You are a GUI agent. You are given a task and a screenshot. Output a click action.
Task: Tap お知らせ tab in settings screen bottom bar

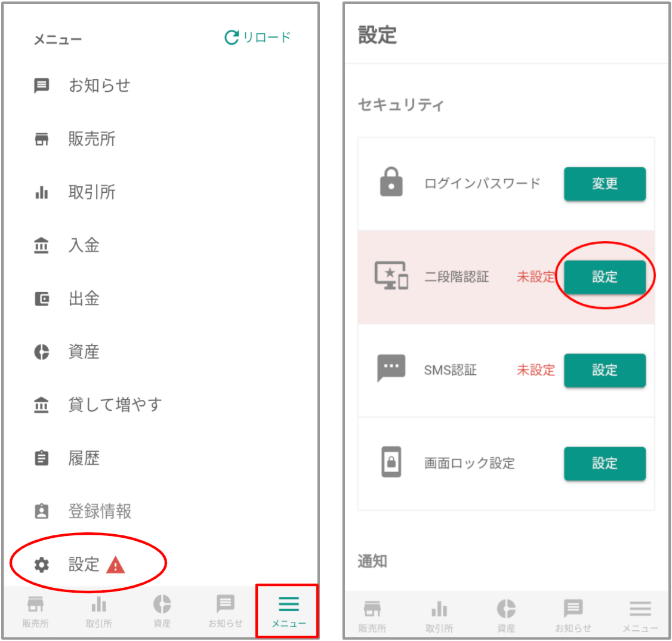tap(573, 616)
